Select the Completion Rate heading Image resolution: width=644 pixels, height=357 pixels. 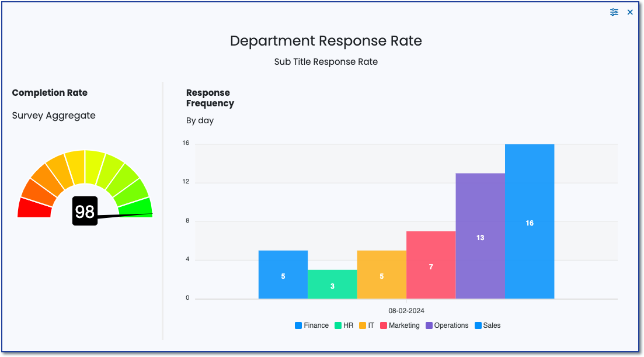50,93
